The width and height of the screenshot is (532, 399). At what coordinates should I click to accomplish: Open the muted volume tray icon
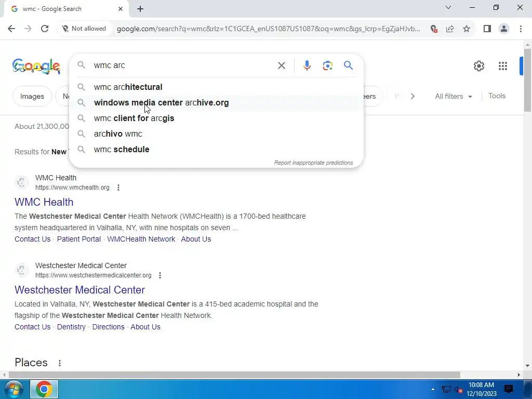click(458, 390)
